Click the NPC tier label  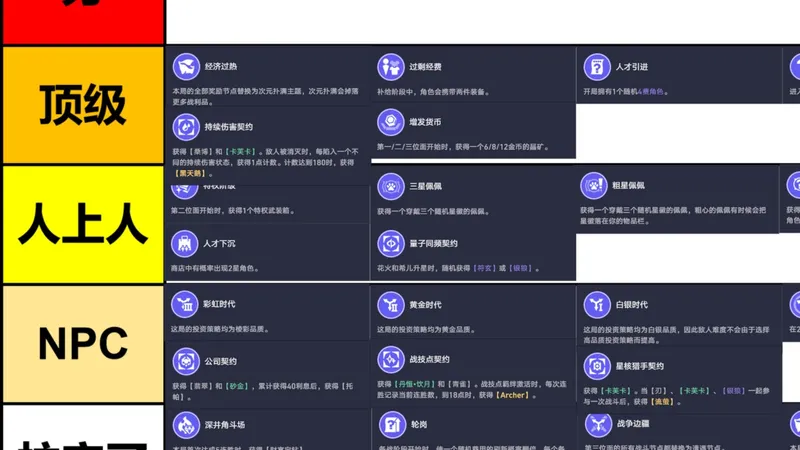coord(83,343)
